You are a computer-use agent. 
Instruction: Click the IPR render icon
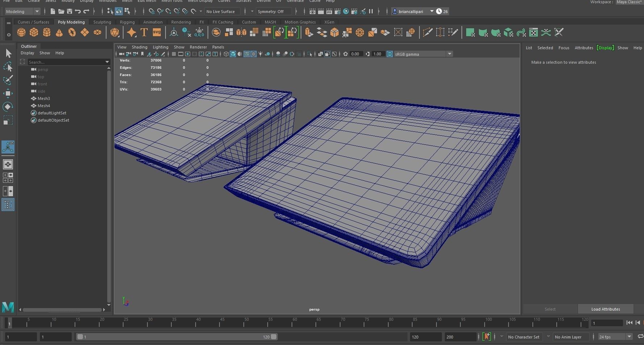tap(329, 12)
